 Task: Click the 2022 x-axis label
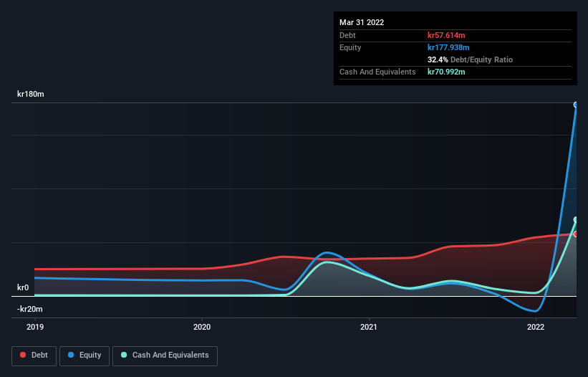536,327
